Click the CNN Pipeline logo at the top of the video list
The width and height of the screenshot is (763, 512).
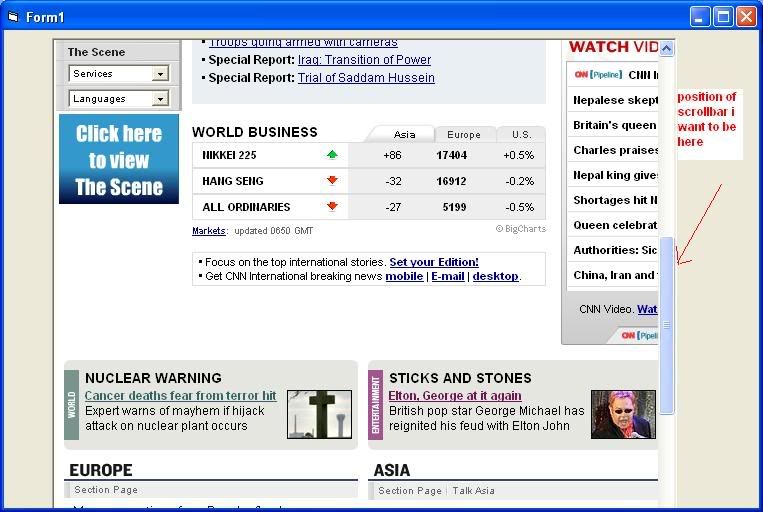tap(598, 75)
